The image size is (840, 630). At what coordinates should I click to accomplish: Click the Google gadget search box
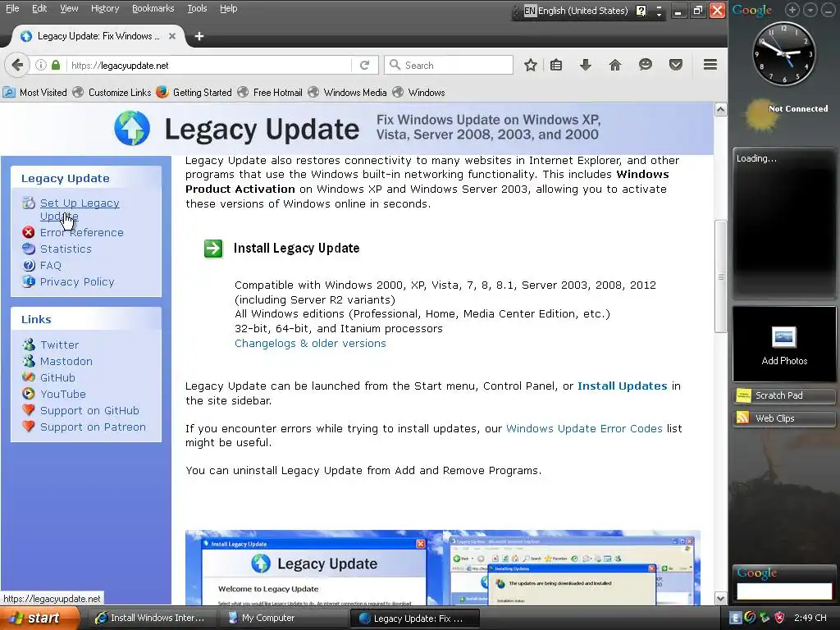tap(783, 591)
